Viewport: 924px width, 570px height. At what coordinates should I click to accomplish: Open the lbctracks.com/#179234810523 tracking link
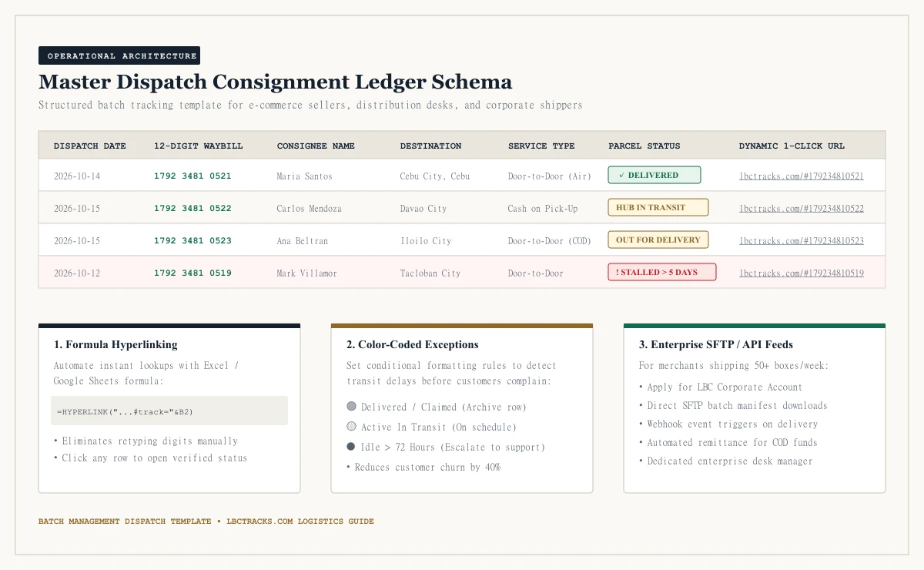click(802, 241)
